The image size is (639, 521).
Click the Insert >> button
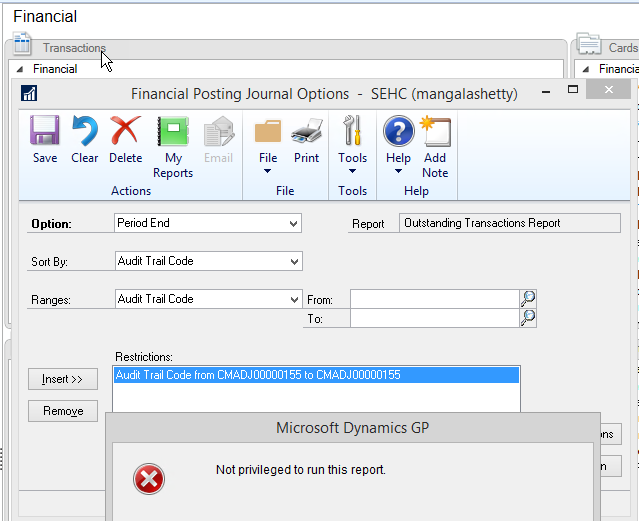[x=63, y=379]
